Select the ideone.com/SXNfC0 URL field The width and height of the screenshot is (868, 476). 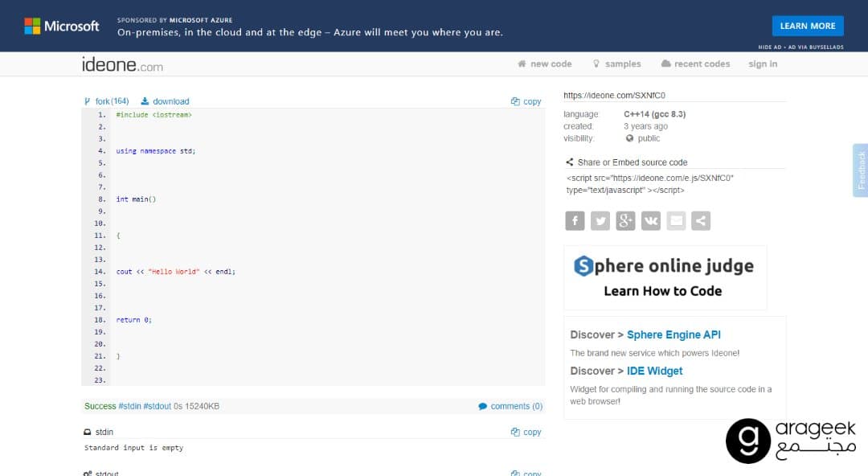674,96
